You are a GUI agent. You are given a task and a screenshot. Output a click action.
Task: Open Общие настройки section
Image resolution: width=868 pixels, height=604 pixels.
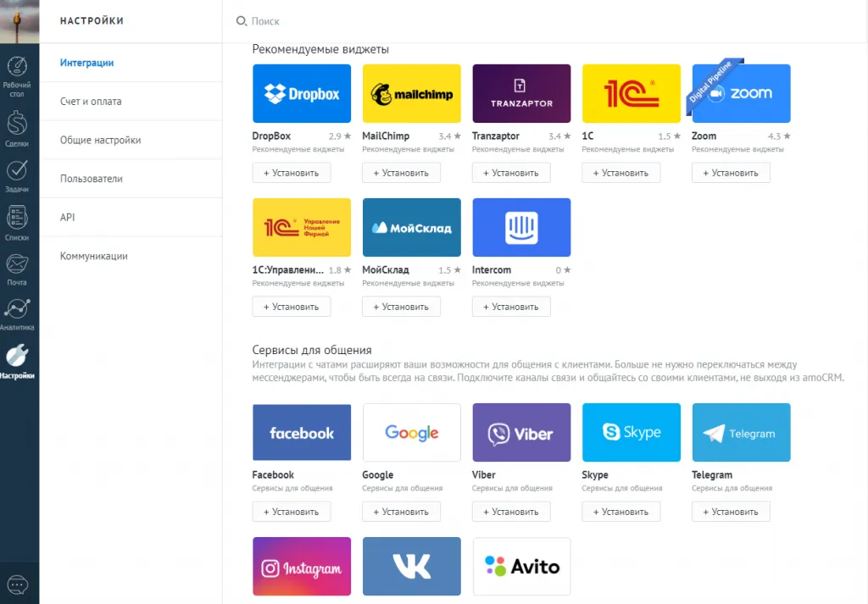click(x=100, y=140)
